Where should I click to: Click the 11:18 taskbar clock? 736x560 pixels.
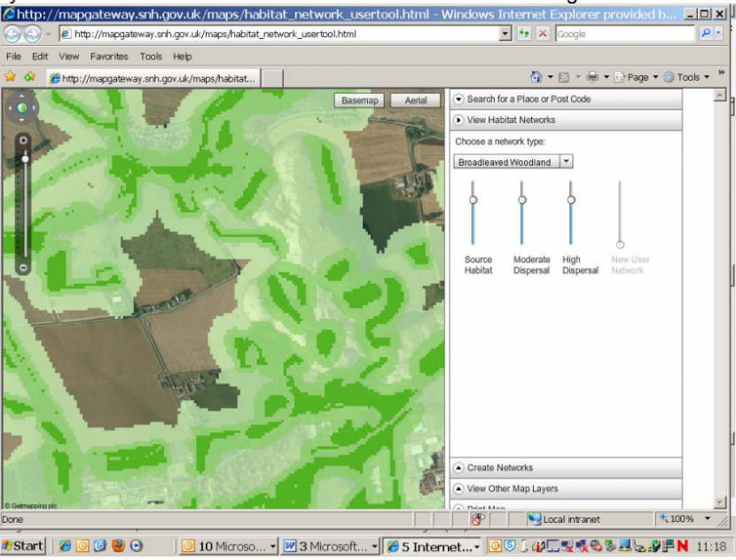pos(711,547)
